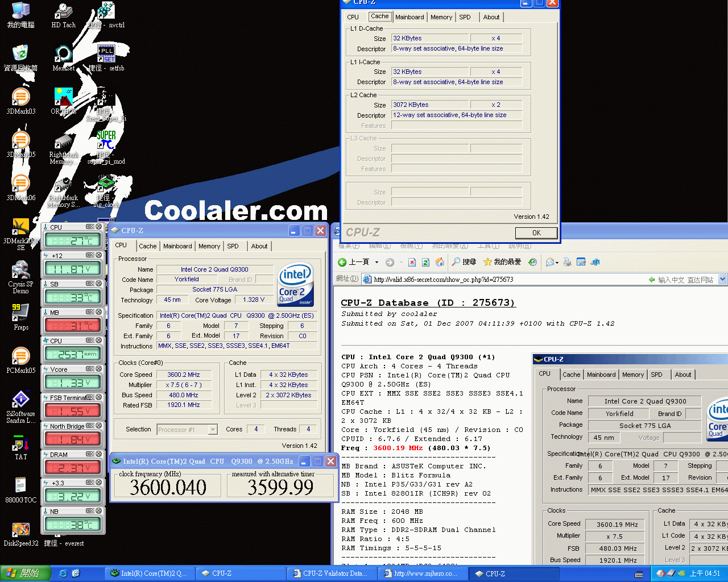
Task: Launch the 3DMark03 desktop icon
Action: (x=21, y=101)
